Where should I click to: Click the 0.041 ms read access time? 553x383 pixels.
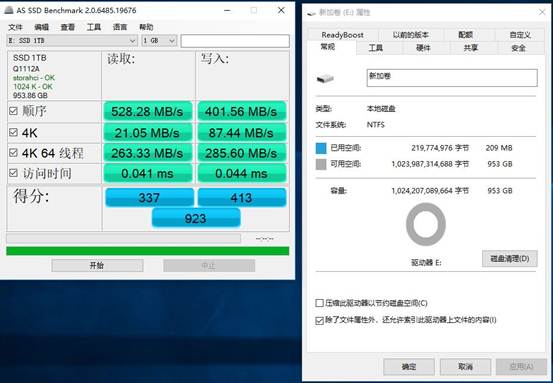(147, 173)
